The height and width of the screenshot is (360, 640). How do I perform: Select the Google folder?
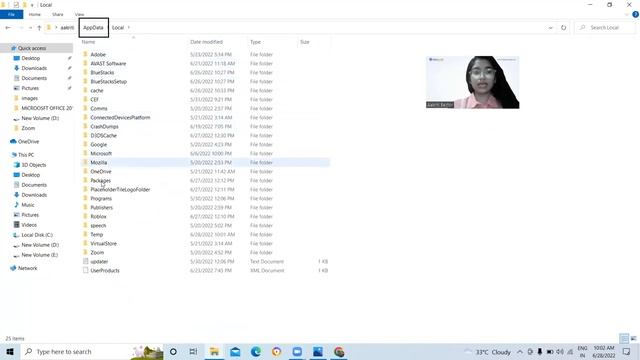98,144
